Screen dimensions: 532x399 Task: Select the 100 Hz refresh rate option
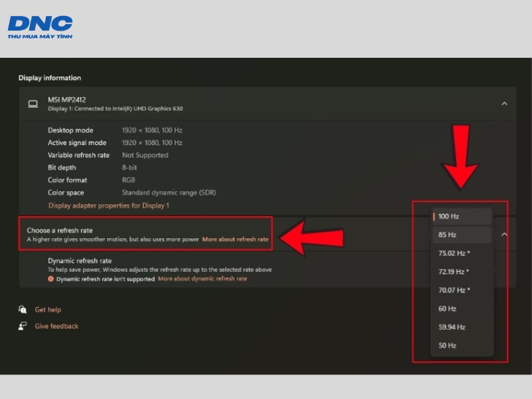tap(462, 217)
